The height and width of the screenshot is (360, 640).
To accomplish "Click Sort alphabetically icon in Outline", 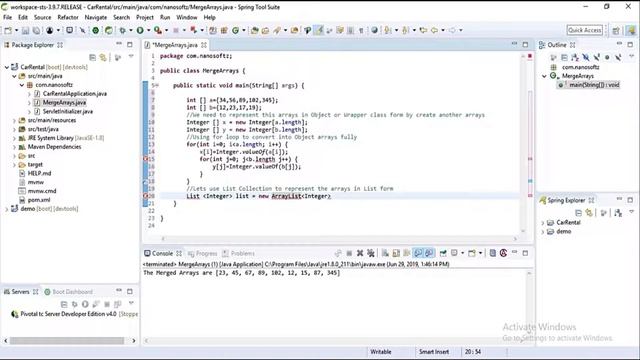I will click(x=575, y=58).
